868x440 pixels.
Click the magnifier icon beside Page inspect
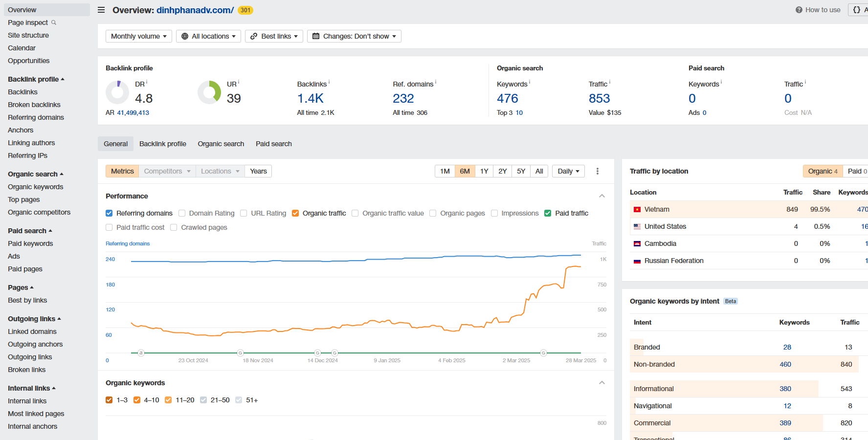point(54,22)
